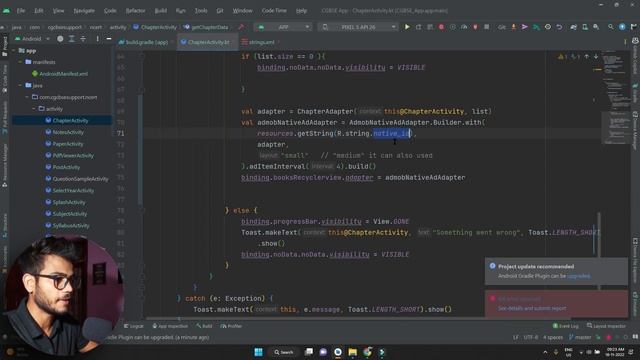This screenshot has height=360, width=640.
Task: Open the Profiler tool window
Action: click(x=231, y=326)
